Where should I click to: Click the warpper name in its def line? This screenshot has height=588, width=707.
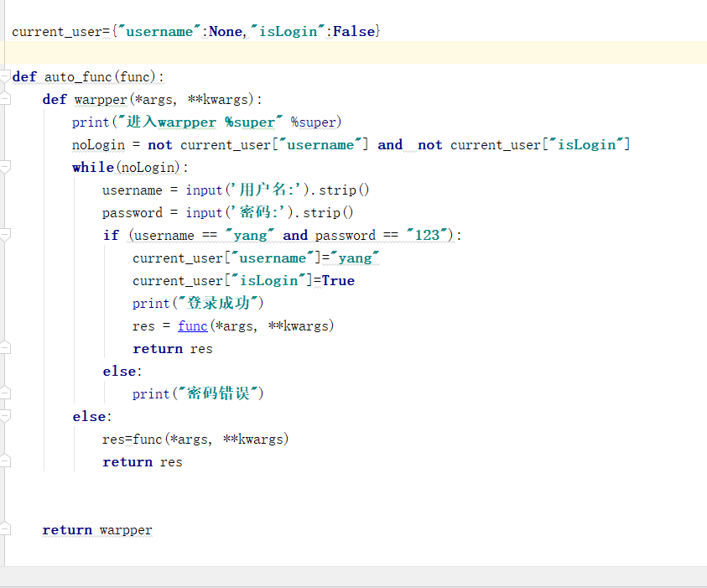click(x=101, y=100)
